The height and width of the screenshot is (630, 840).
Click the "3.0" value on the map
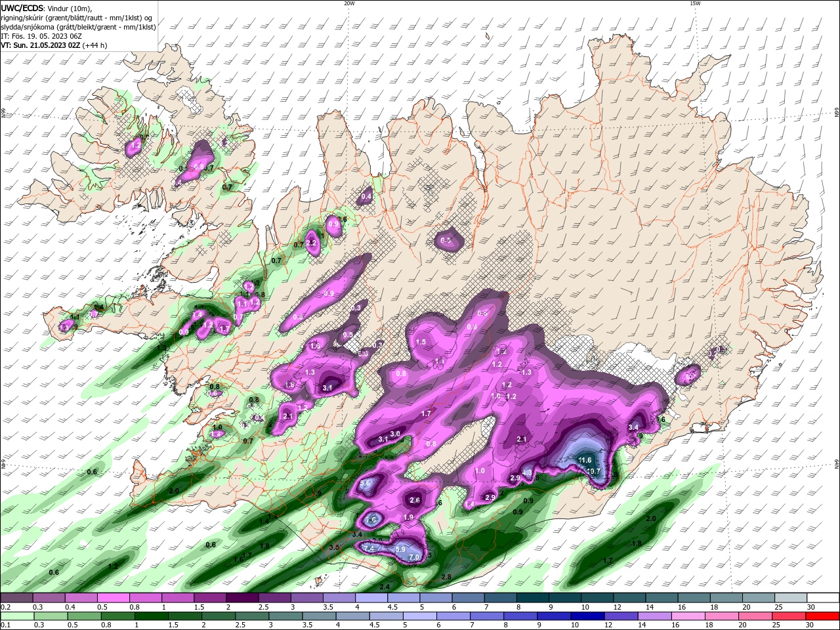point(395,434)
